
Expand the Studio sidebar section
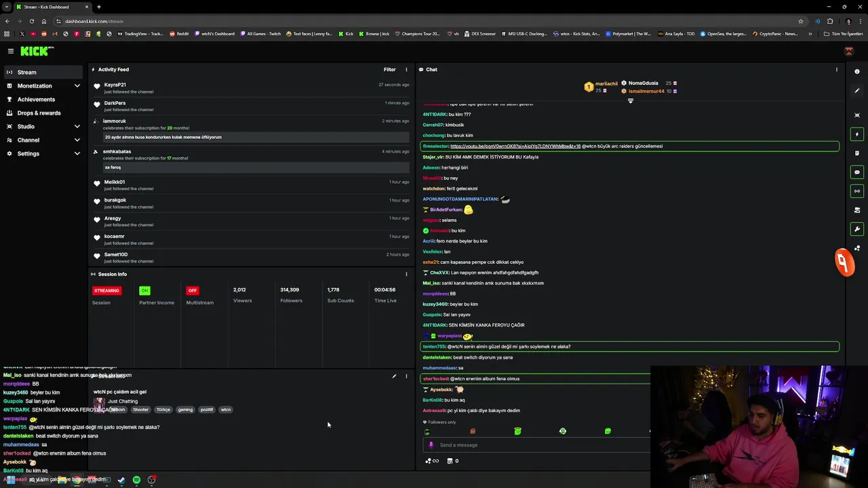click(x=42, y=127)
